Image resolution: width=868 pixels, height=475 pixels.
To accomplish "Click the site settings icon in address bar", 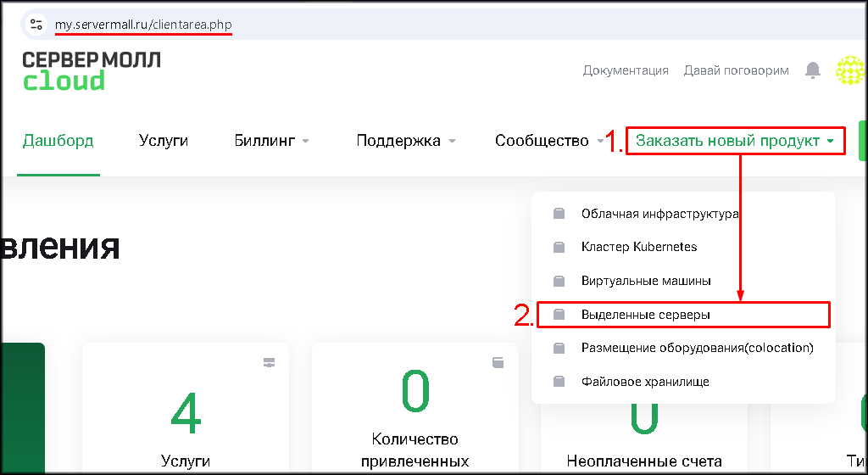I will tap(36, 25).
